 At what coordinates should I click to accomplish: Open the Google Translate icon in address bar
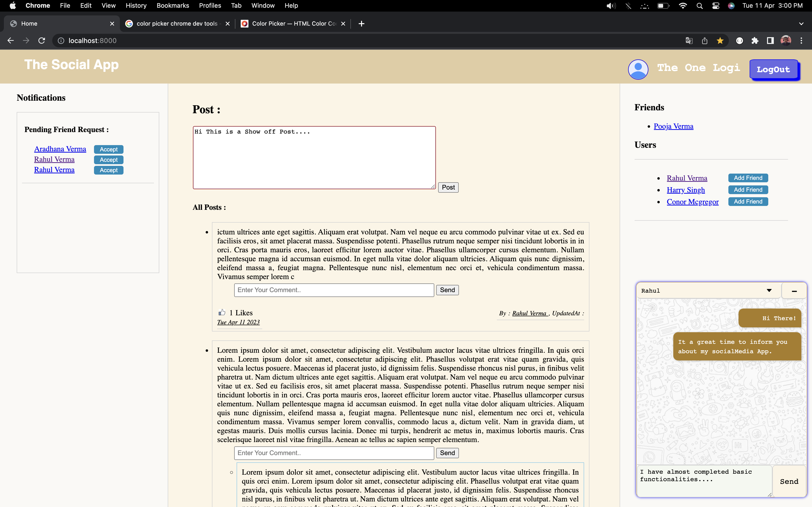[x=689, y=41]
